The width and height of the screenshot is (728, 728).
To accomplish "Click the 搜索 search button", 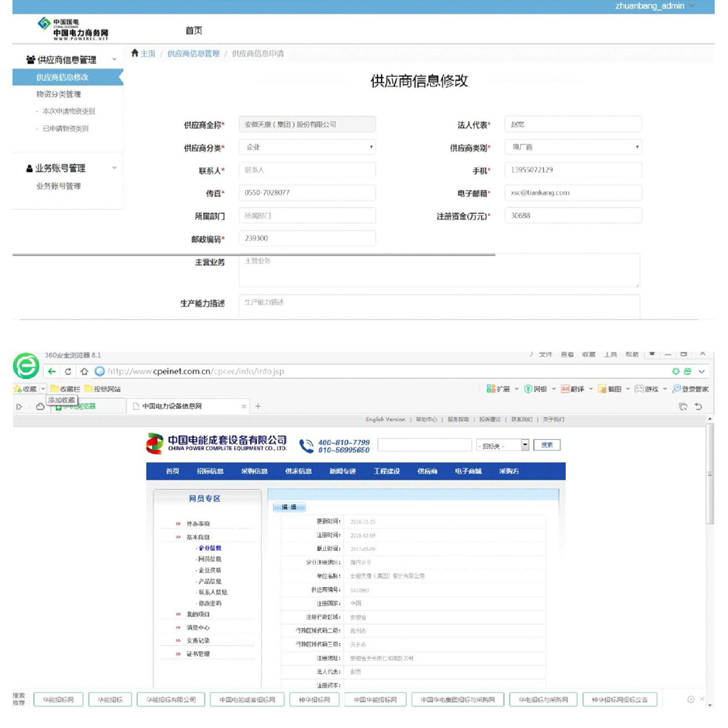I will (x=547, y=445).
